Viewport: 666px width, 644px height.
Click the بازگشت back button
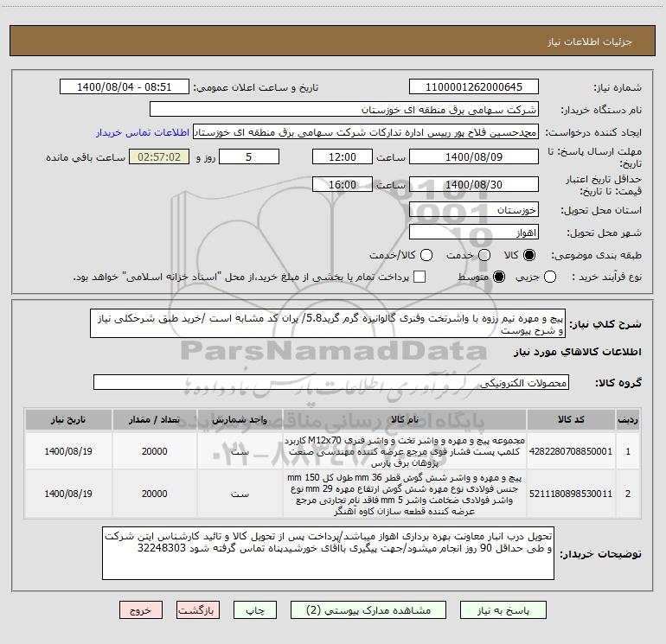pos(198,610)
